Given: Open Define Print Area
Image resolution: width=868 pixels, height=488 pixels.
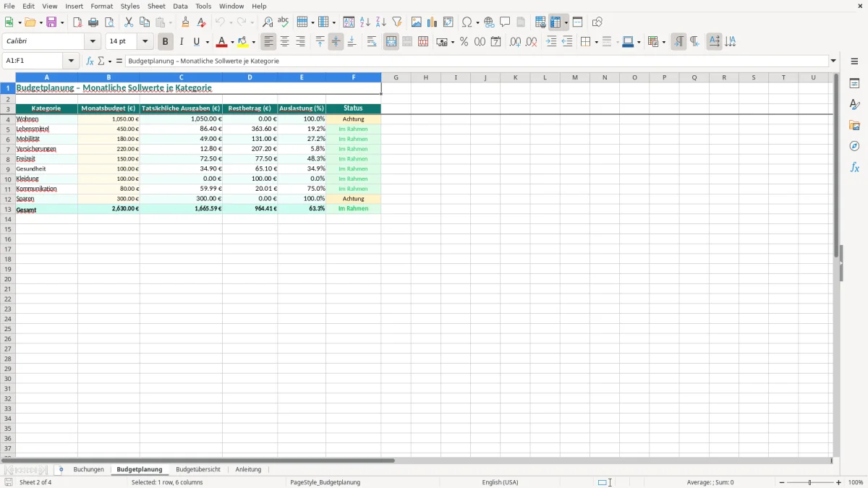Looking at the screenshot, I should [540, 22].
